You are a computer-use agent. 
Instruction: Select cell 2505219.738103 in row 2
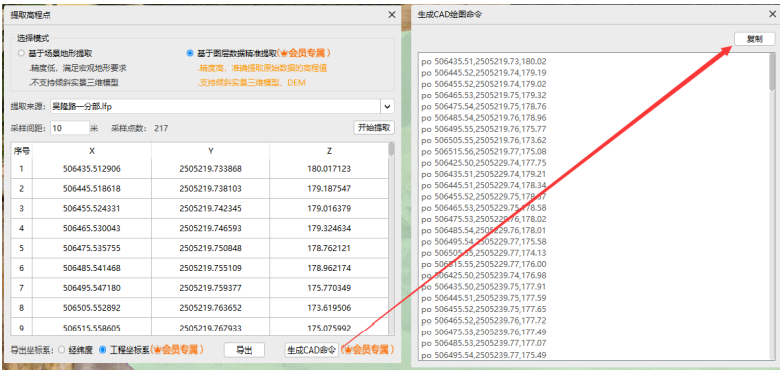(211, 189)
